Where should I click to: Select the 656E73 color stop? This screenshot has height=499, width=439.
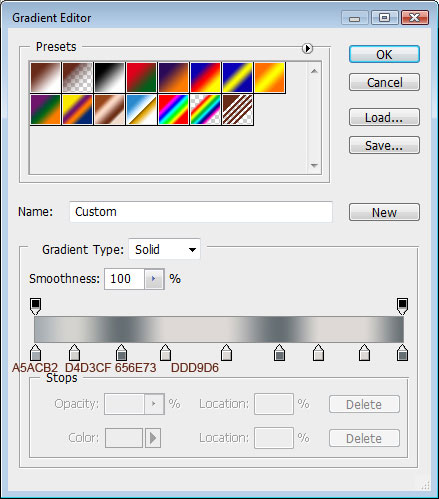tap(121, 353)
